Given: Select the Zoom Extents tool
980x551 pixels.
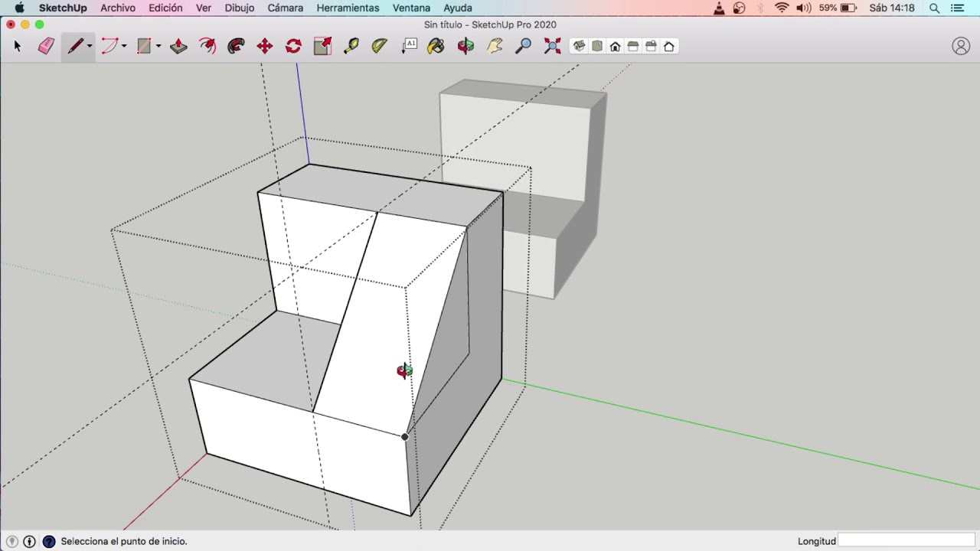Looking at the screenshot, I should [552, 47].
